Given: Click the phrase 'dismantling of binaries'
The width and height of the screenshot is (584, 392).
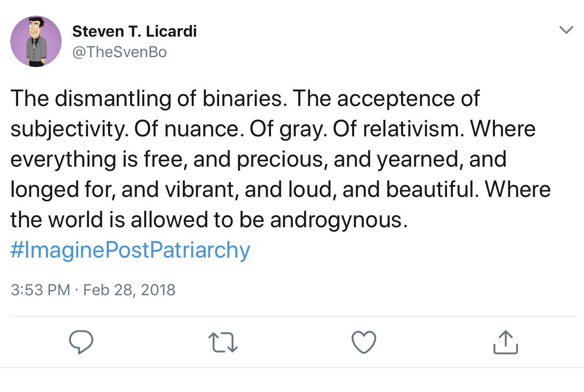Looking at the screenshot, I should pos(168,99).
